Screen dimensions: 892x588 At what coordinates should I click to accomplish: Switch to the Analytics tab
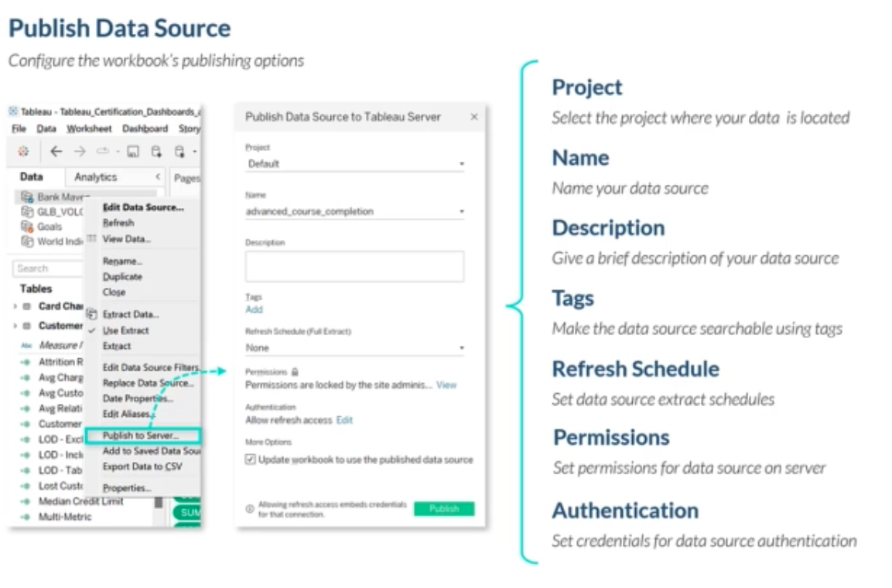(96, 177)
